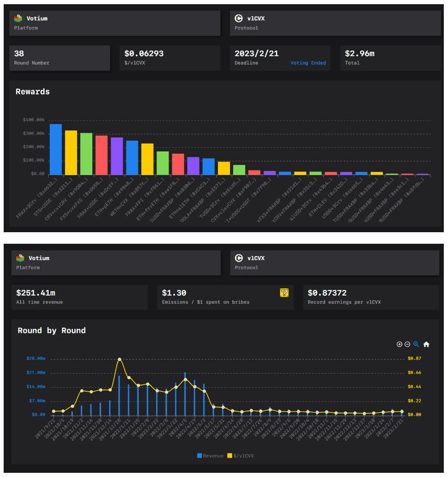Open the top vlCVX protocol selector

(x=335, y=23)
